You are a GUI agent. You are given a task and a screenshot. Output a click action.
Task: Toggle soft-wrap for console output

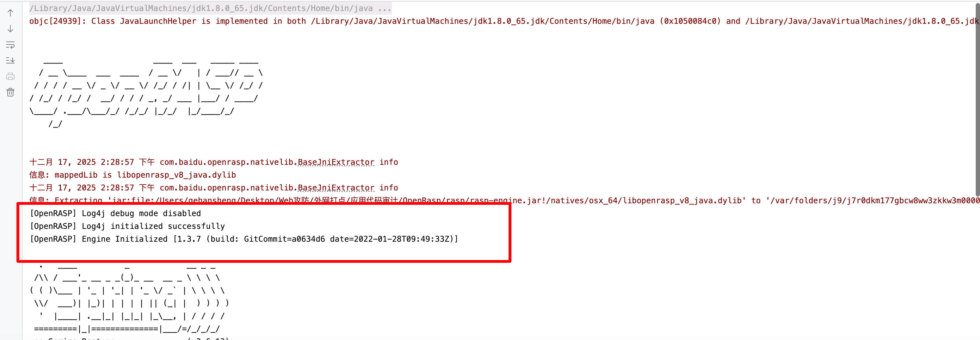pyautogui.click(x=10, y=45)
